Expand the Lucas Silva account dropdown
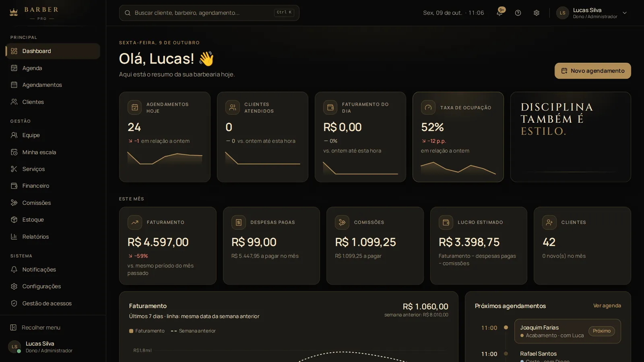The image size is (644, 362). (x=625, y=13)
